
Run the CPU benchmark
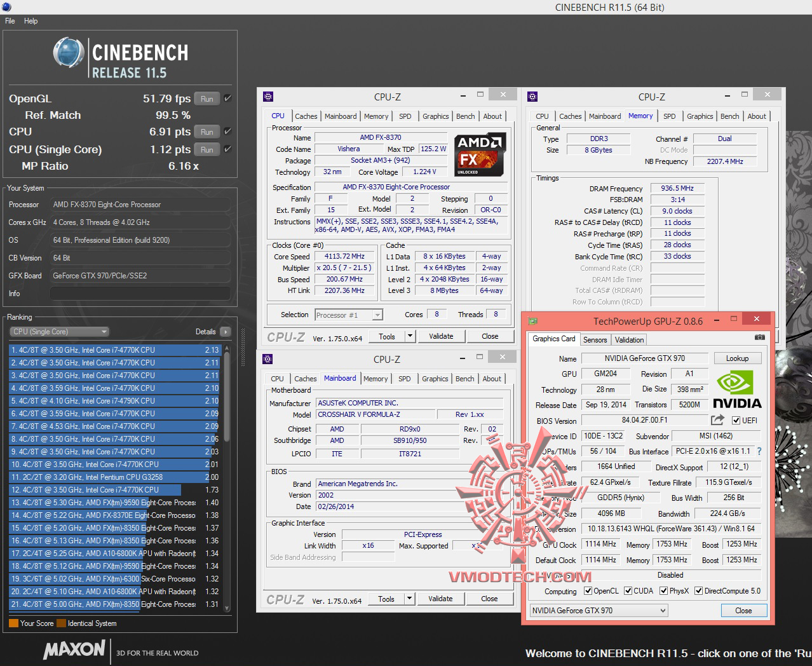207,132
